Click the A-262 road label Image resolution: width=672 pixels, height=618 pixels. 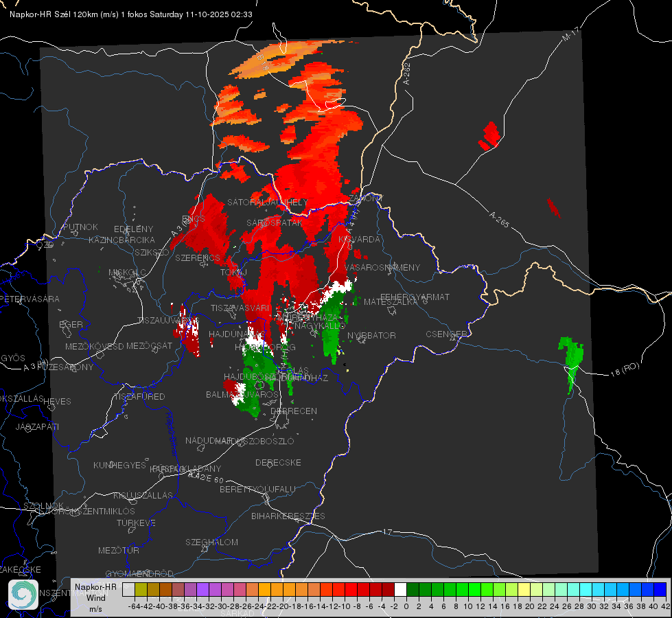407,73
